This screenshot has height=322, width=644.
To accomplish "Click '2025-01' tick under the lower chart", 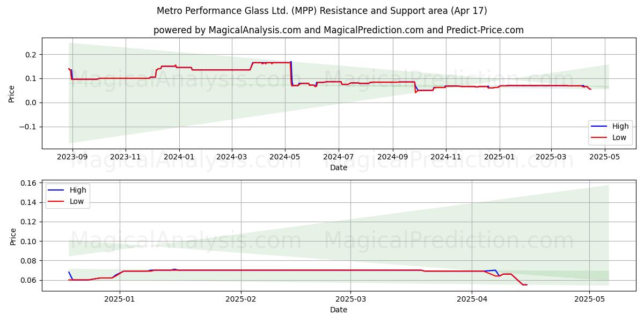I will coord(120,299).
